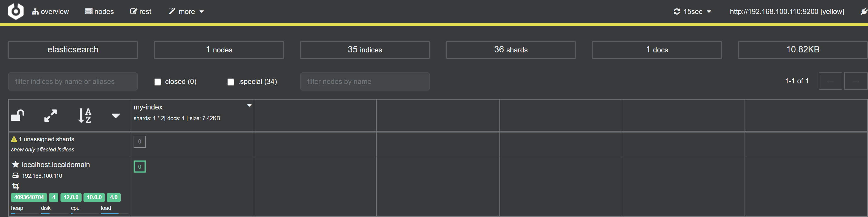Go to previous page of indices

[x=830, y=81]
